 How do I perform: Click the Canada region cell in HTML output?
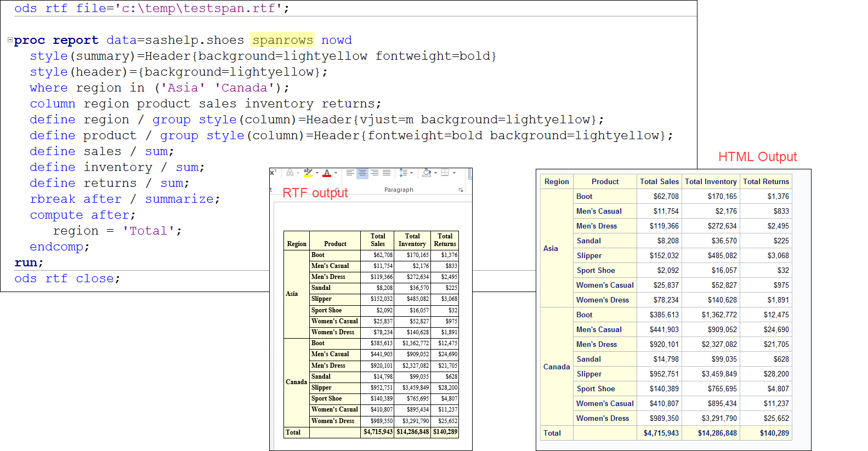tap(557, 367)
